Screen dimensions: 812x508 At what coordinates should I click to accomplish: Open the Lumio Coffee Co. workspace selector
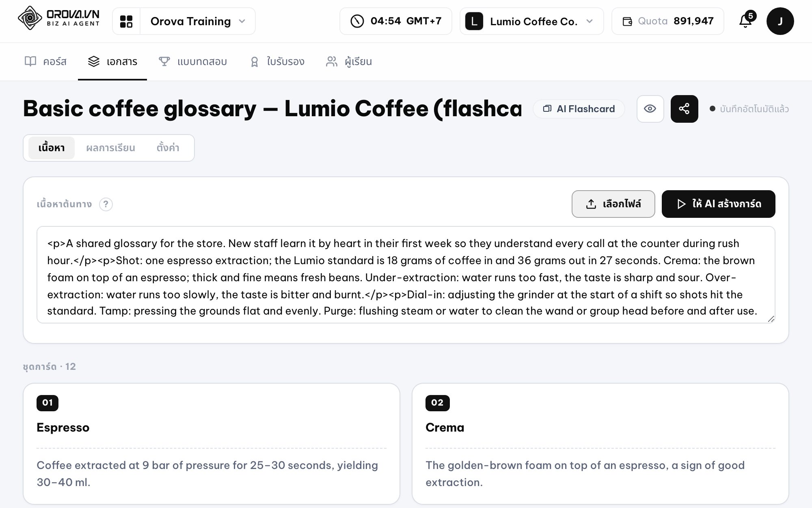[531, 21]
